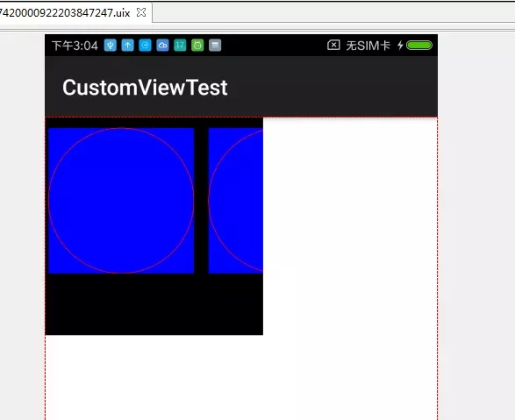Screen dimensions: 515x420
Task: Select the .uix editor tab
Action: (75, 12)
